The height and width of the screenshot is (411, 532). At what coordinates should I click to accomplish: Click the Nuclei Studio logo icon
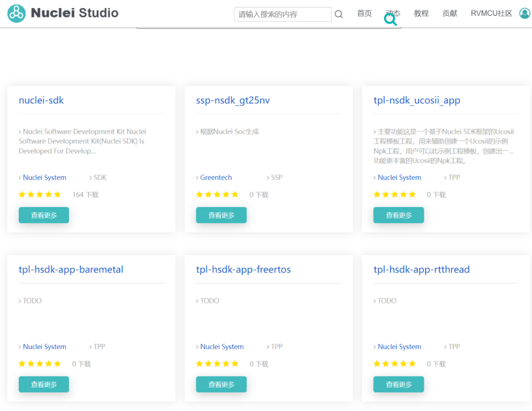(x=16, y=14)
